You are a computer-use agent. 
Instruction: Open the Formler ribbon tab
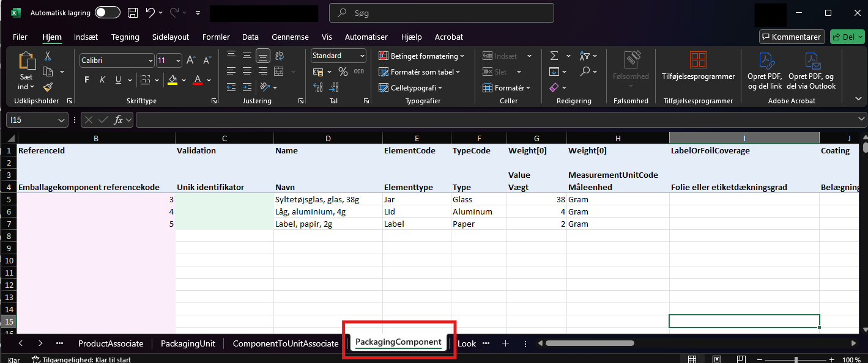[216, 37]
